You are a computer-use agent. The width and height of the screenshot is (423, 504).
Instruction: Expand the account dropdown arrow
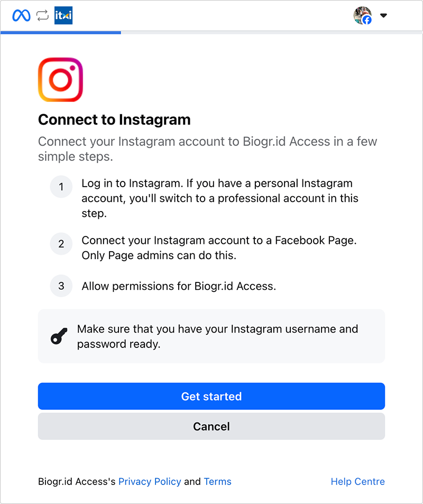[x=383, y=15]
